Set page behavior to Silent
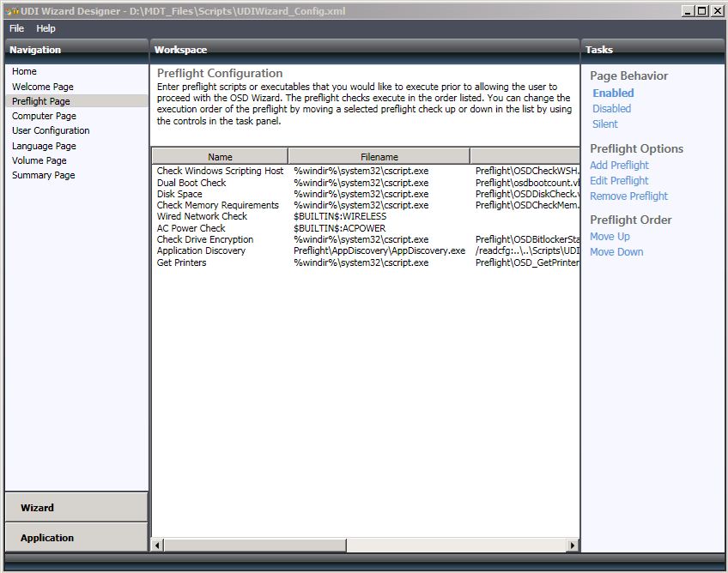 (x=605, y=124)
